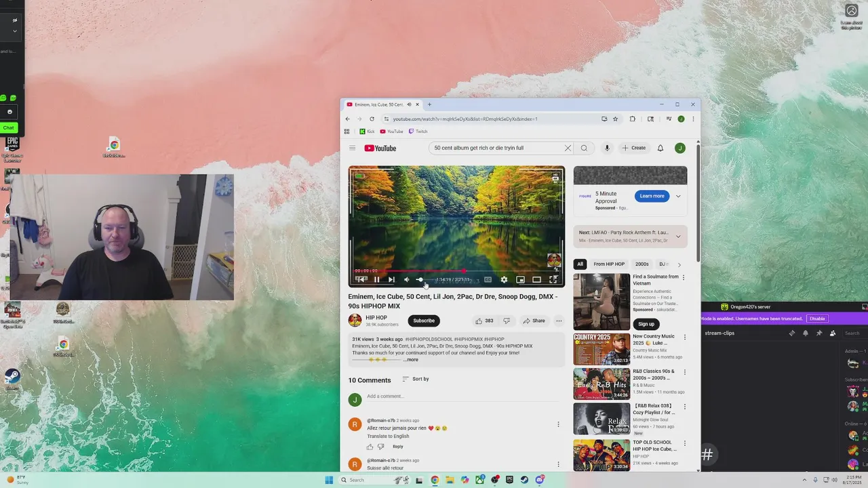Disable streamer mode in Discord banner
The height and width of the screenshot is (488, 868).
click(x=817, y=319)
